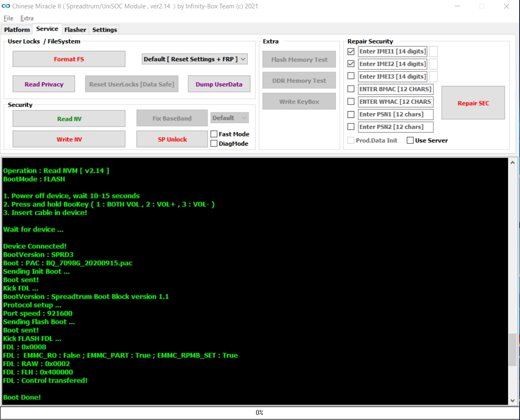Toggle the DiagMode checkbox

pos(214,143)
